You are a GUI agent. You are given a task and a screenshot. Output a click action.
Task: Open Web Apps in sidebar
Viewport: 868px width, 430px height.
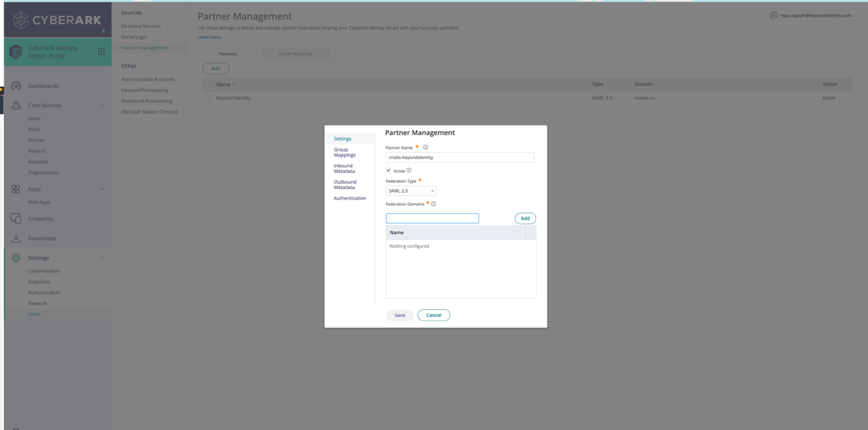point(39,202)
